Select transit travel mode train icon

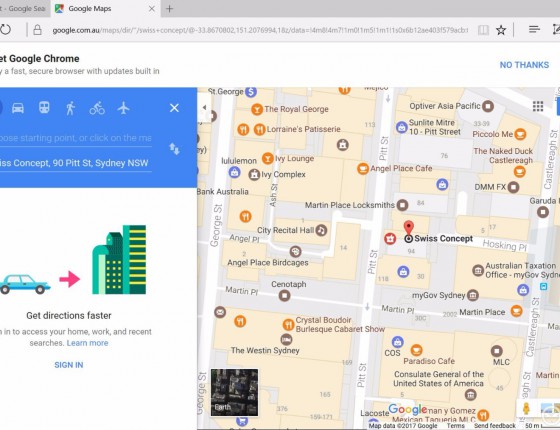44,108
